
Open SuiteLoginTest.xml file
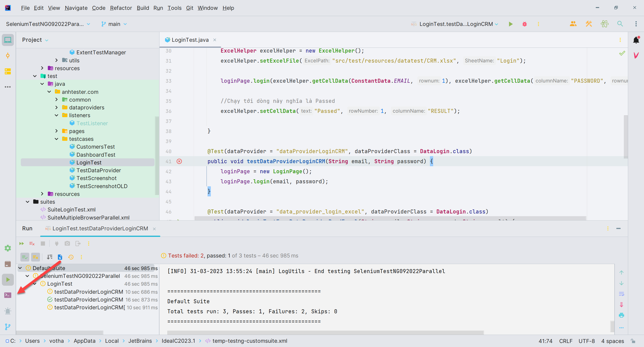pos(71,209)
